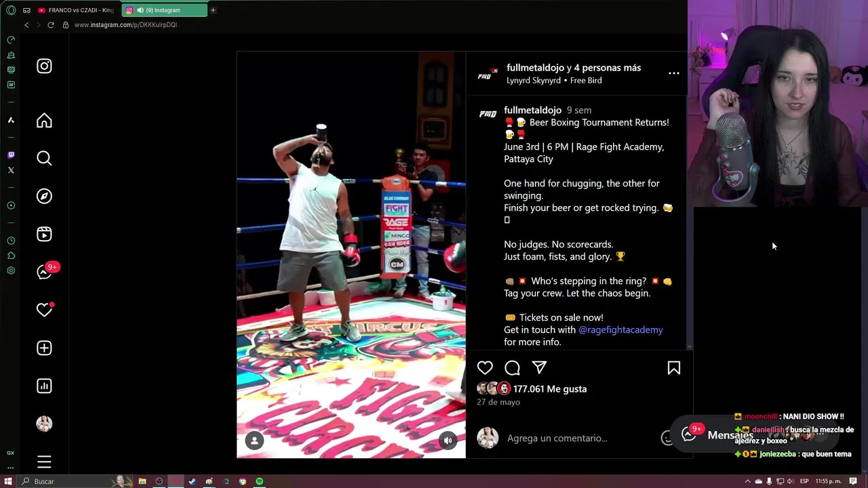868x488 pixels.
Task: Open the 'Lynyrd Skynyrd • Free Bird' audio link
Action: (x=554, y=80)
